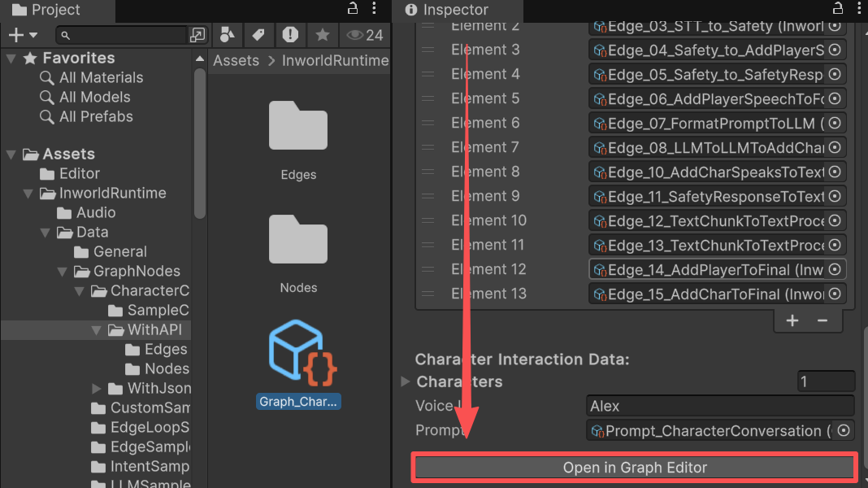This screenshot has width=868, height=488.
Task: Click the favorites star filter icon
Action: click(322, 35)
